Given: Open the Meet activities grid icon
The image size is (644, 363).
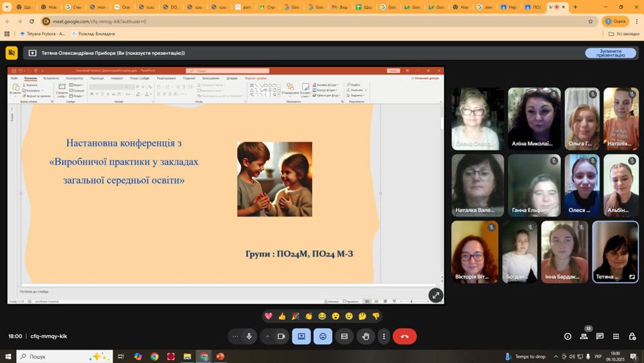Looking at the screenshot, I should point(616,336).
